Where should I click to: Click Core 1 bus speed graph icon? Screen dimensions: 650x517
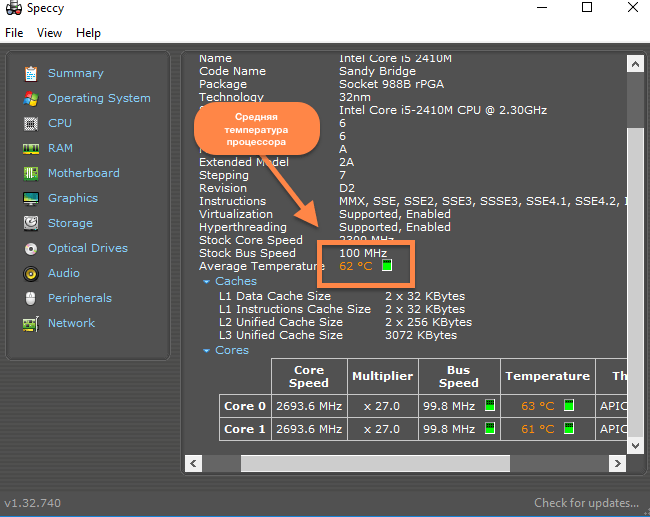tap(490, 428)
